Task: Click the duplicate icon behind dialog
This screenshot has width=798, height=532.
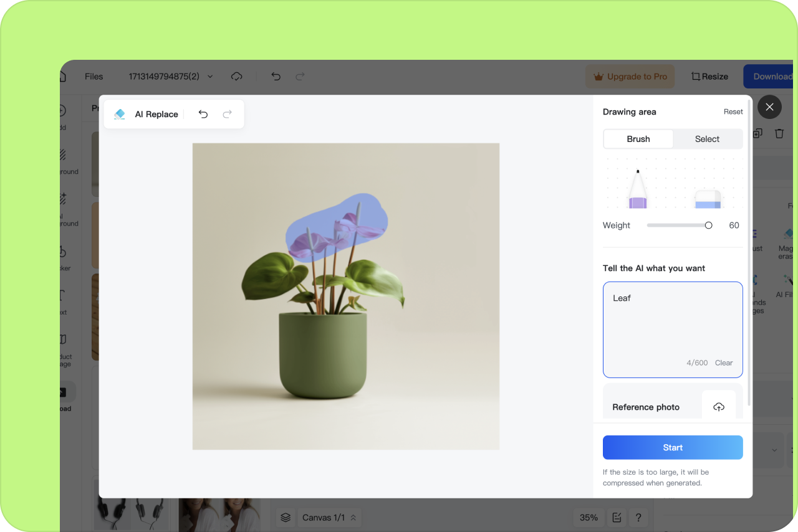Action: coord(758,133)
